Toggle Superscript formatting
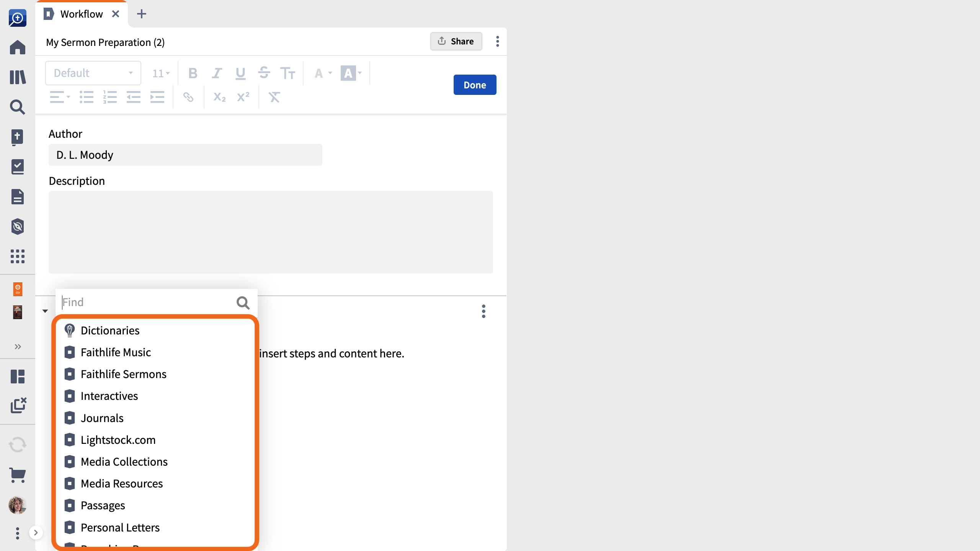This screenshot has height=551, width=980. (243, 97)
